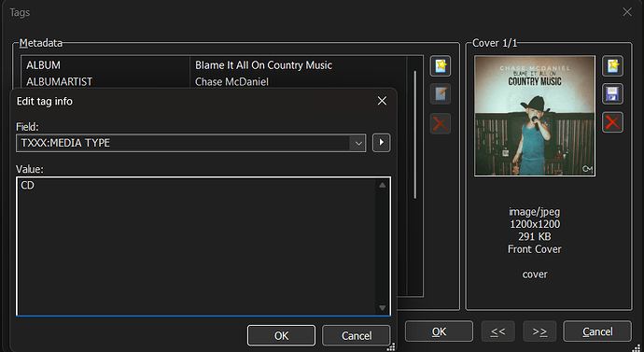The width and height of the screenshot is (644, 352).
Task: Click the image/jpeg cover format text
Action: click(x=535, y=212)
